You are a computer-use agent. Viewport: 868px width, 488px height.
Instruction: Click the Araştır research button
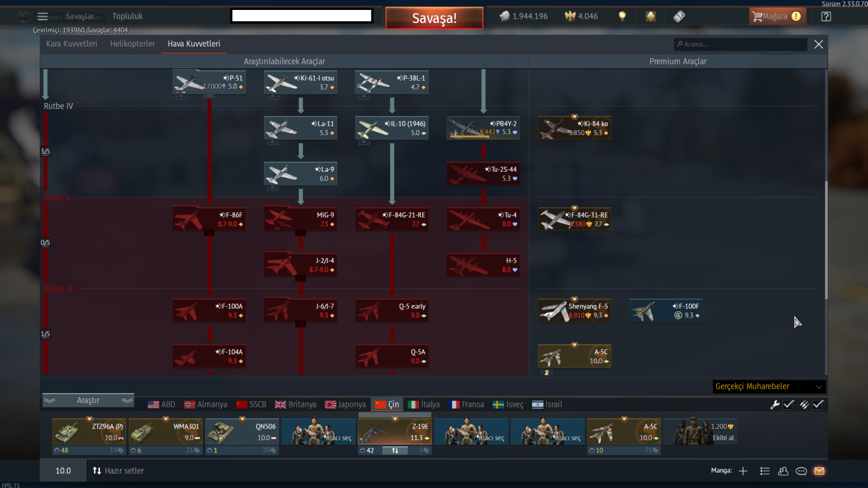pyautogui.click(x=88, y=401)
